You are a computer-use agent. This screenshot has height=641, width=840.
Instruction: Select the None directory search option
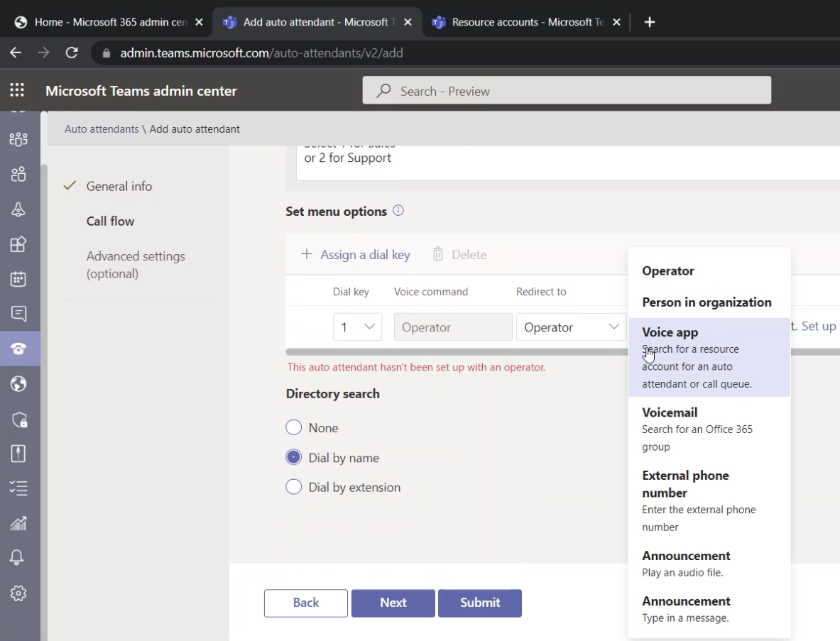(293, 427)
